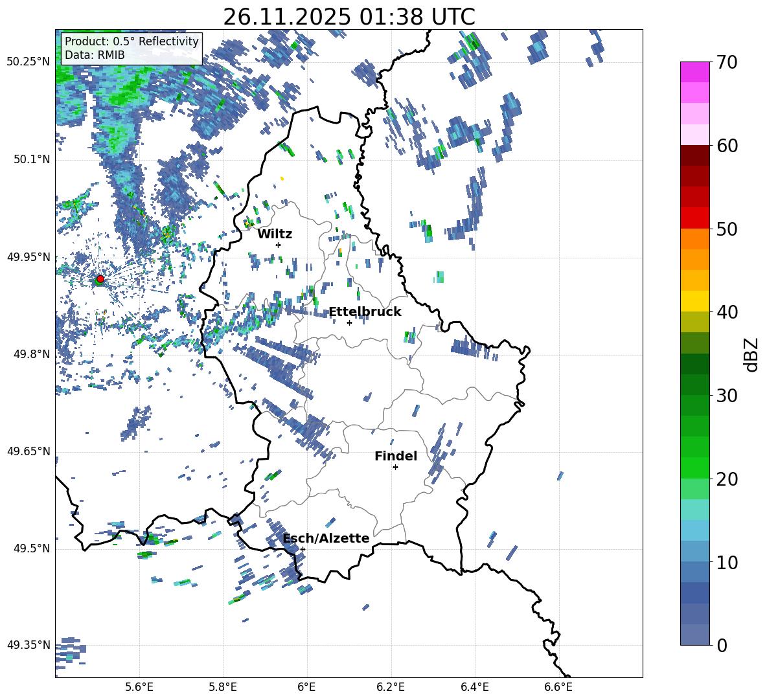Click the slate blue bottom colorbar segment
The height and width of the screenshot is (700, 767).
coord(694,635)
